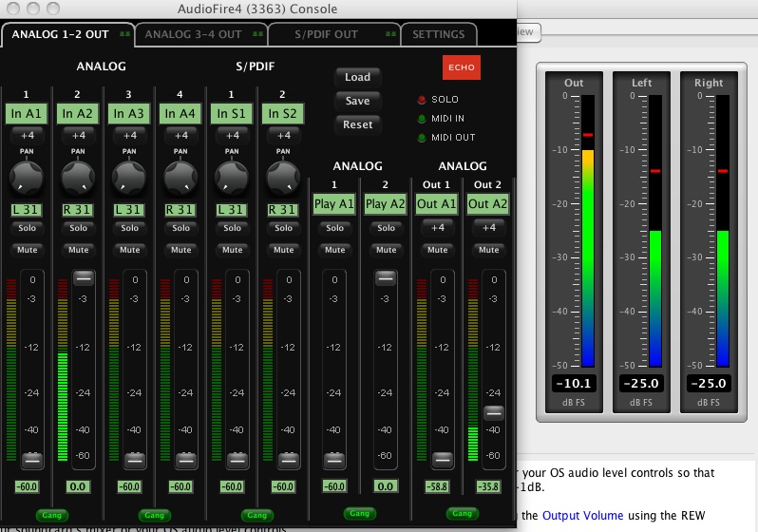
Task: Click the pan knob for In S2
Action: [x=283, y=178]
